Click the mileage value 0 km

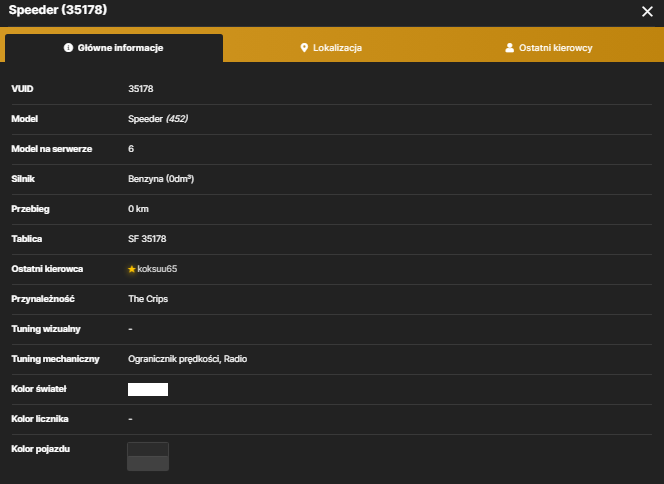click(138, 209)
